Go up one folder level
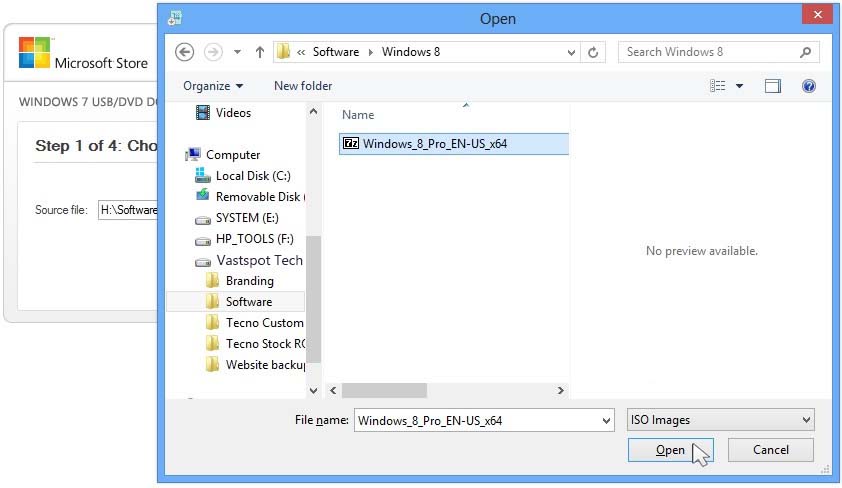The image size is (842, 488). [260, 52]
